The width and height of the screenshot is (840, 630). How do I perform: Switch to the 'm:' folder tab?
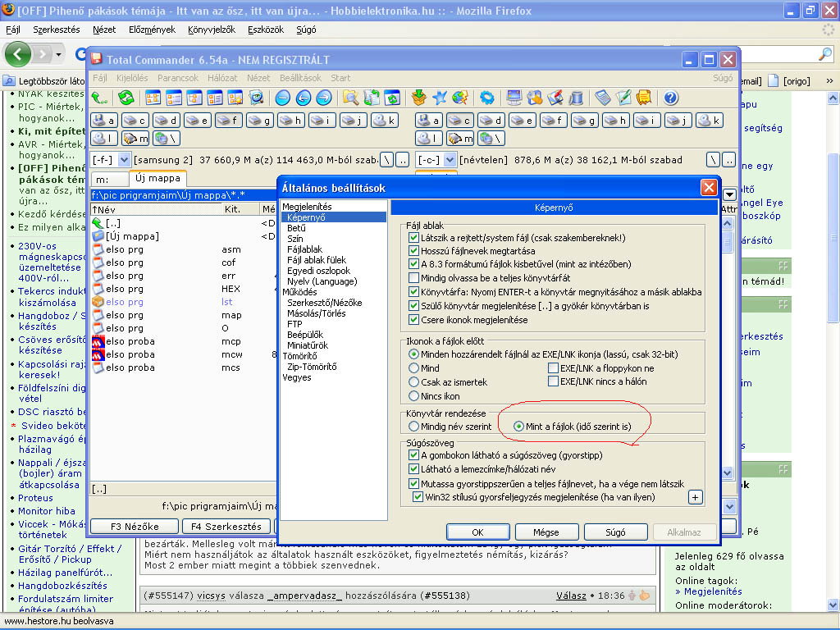coord(110,180)
